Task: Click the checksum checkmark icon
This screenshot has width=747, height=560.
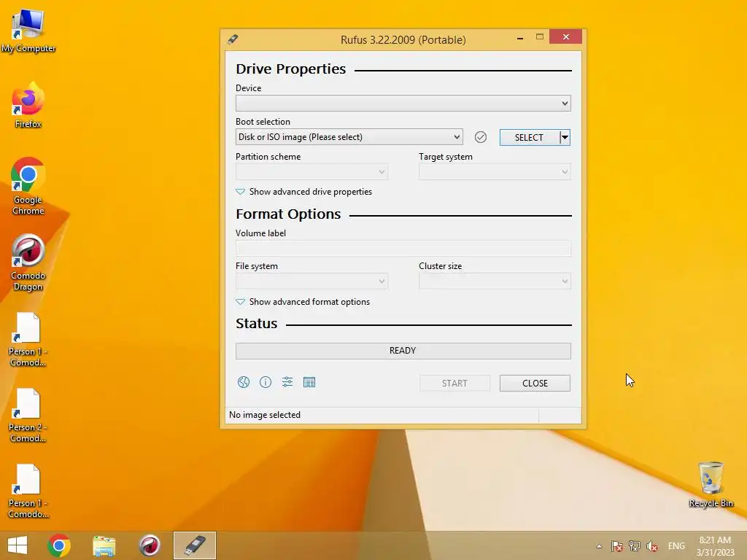Action: pyautogui.click(x=481, y=137)
